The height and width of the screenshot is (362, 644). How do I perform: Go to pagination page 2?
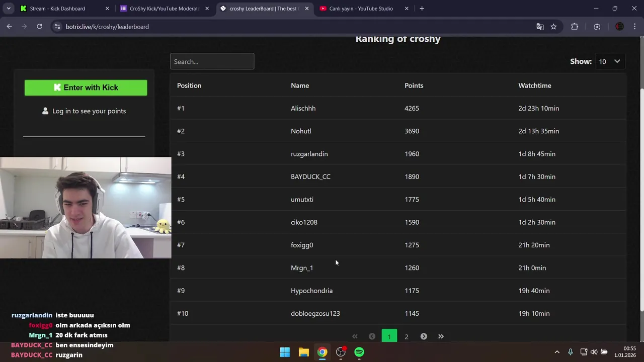[407, 336]
